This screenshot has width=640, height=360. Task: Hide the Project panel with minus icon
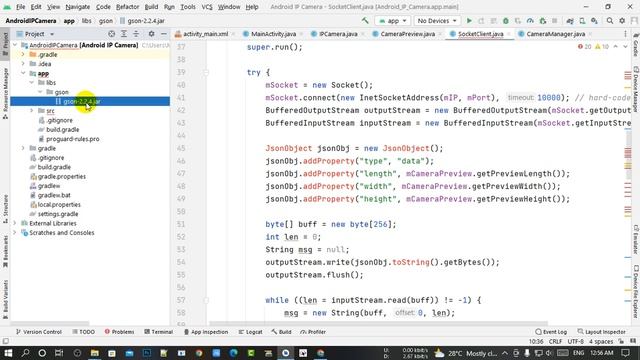pos(164,34)
